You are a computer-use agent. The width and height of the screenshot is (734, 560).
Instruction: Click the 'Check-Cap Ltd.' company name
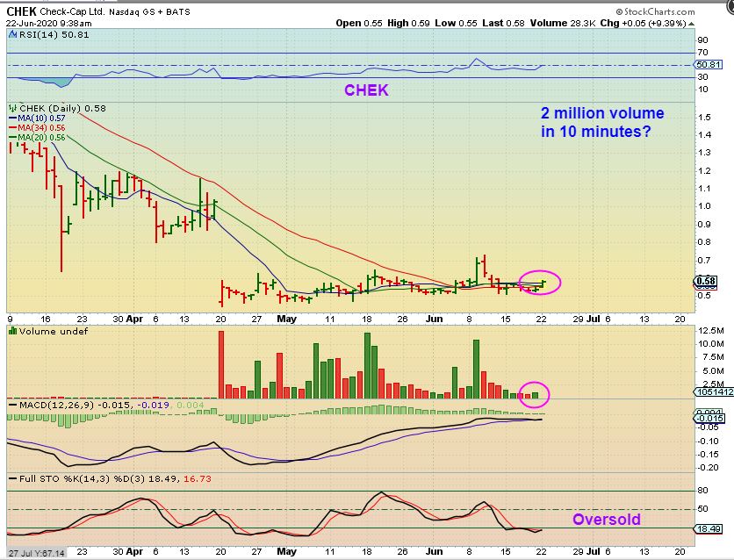(73, 12)
